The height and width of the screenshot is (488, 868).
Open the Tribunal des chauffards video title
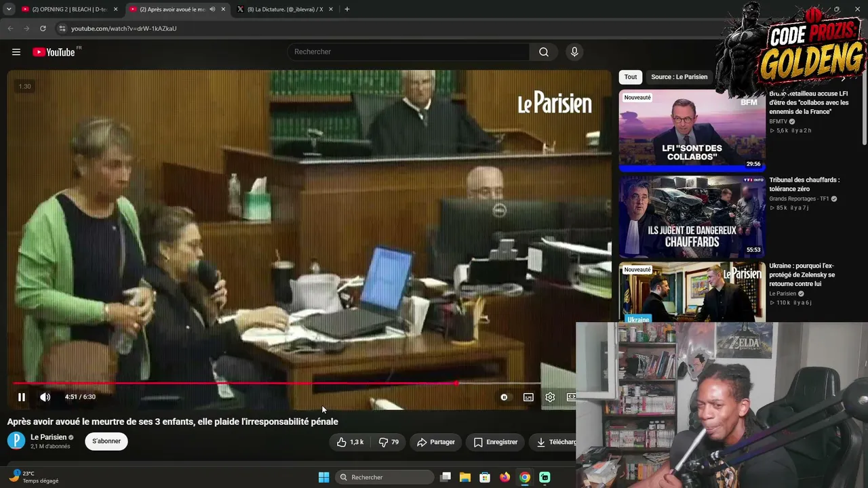coord(804,184)
